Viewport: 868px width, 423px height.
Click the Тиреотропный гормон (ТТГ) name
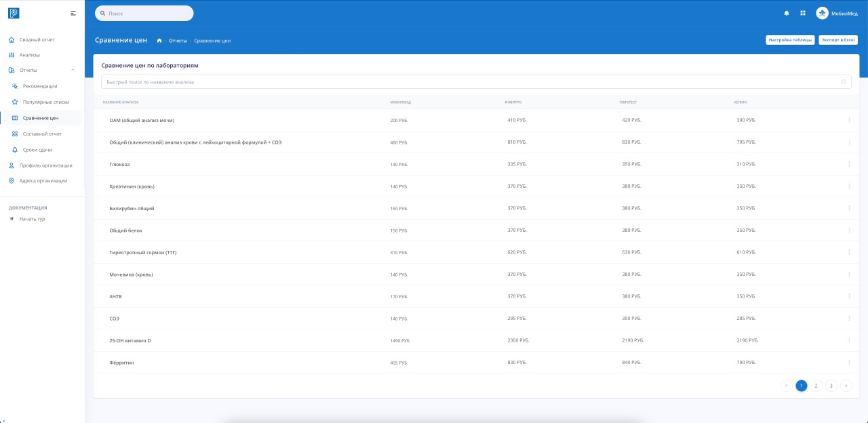pos(143,252)
